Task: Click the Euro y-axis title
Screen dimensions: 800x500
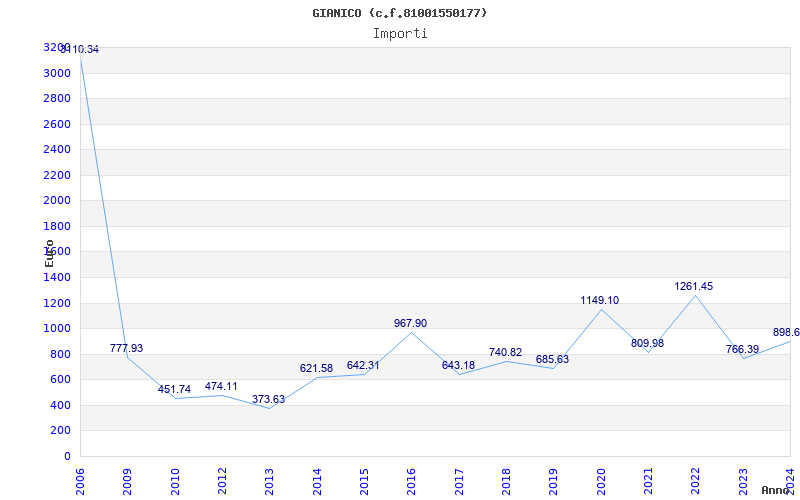Action: point(49,253)
